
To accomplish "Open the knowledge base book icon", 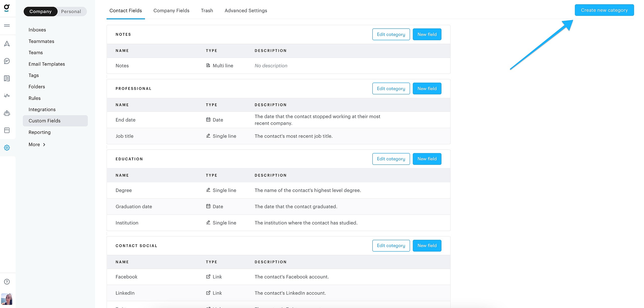I will 7,79.
